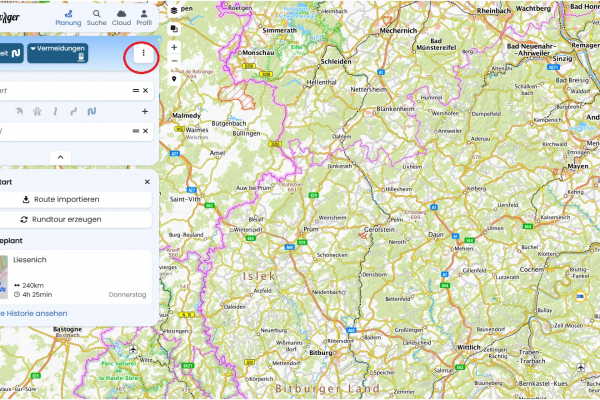Click the map overlay icon below layers
The image size is (600, 400).
point(174,29)
